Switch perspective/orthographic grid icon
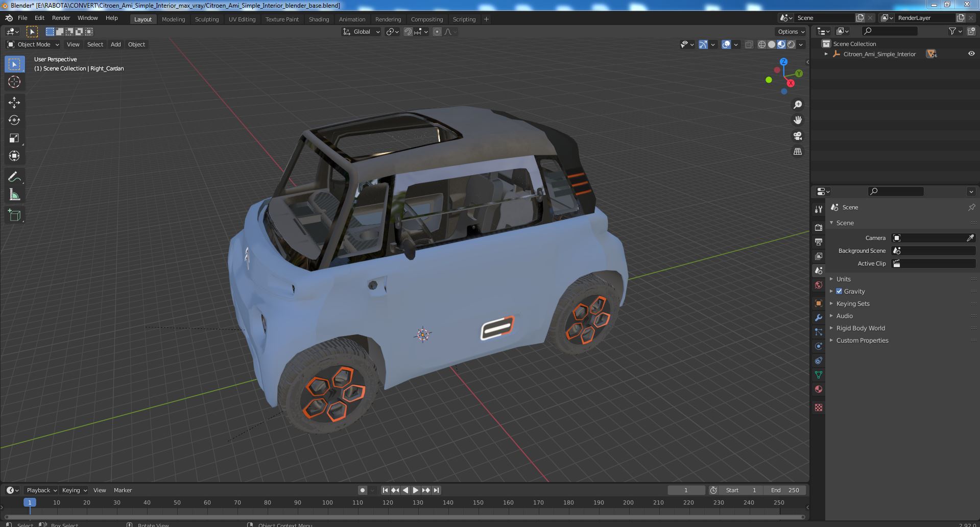Screen dimensions: 980x527 (797, 152)
